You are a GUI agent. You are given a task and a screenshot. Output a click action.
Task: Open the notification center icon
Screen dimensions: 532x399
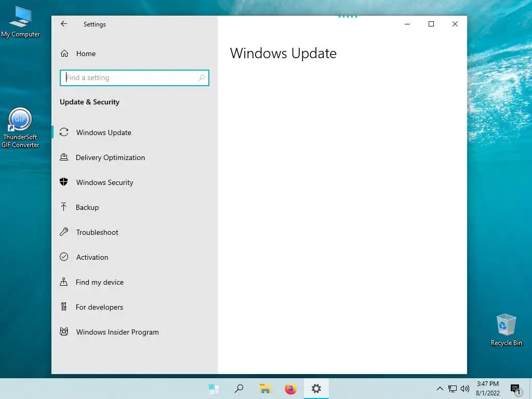point(516,389)
